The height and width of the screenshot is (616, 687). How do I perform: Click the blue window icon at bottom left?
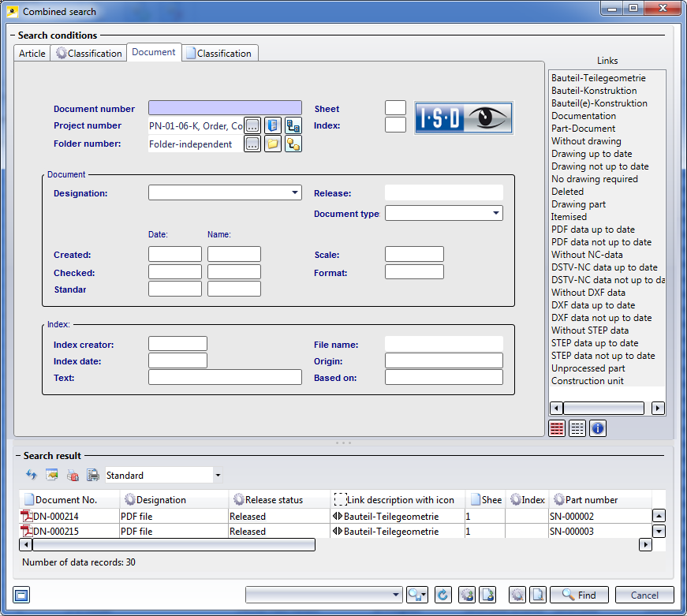21,595
